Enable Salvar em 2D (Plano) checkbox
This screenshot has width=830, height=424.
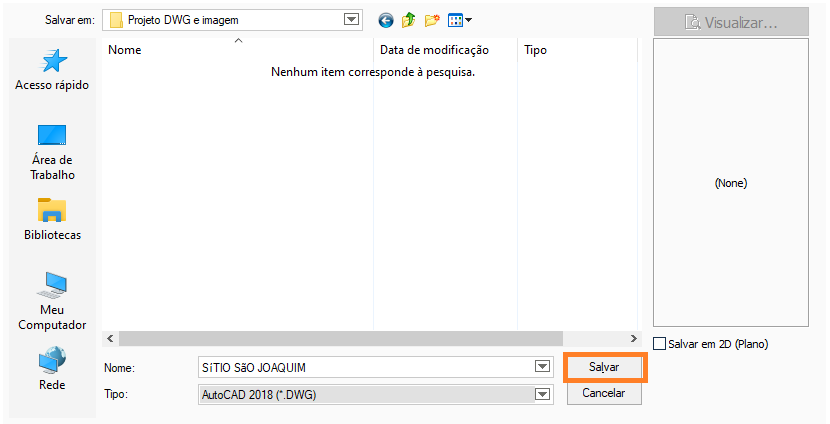coord(660,344)
